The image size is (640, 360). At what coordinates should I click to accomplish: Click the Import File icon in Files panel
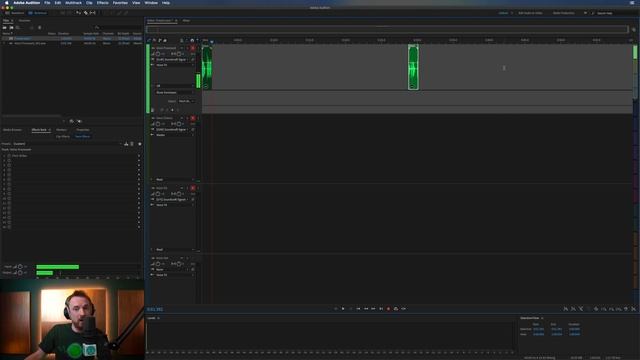click(x=11, y=28)
